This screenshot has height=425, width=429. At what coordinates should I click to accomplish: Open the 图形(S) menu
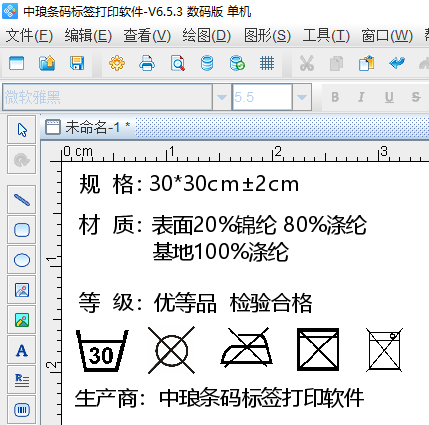tap(267, 35)
